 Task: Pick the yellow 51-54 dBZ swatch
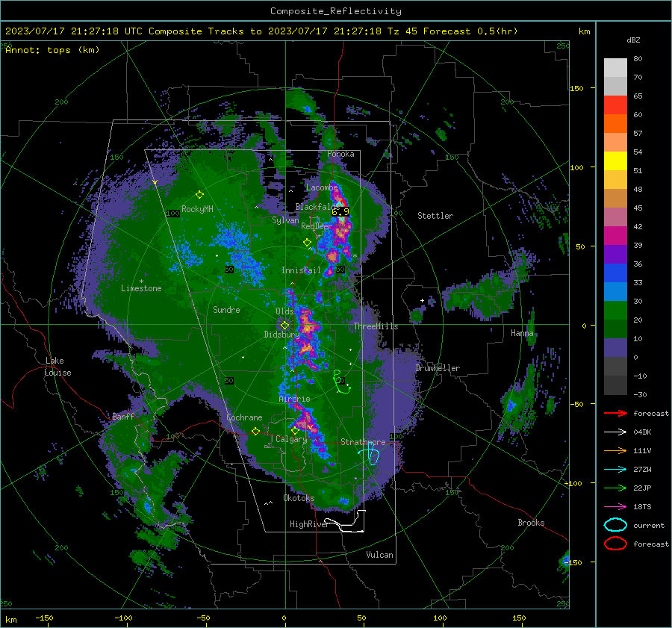tap(615, 161)
